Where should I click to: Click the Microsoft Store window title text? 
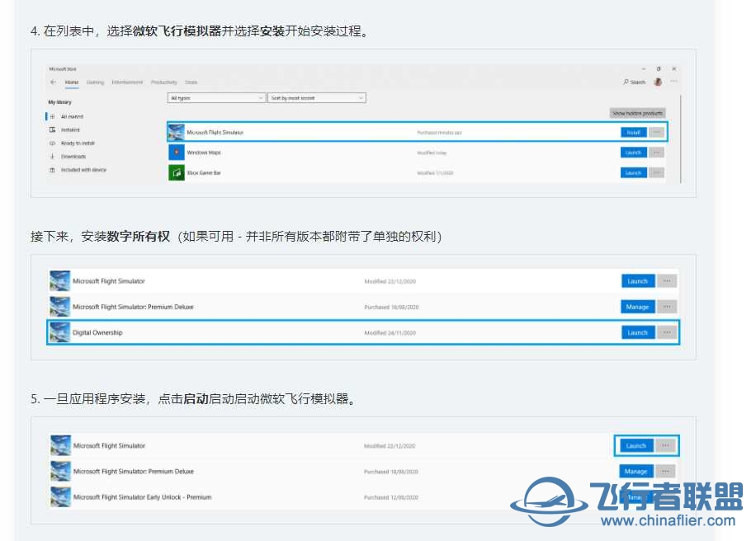63,69
